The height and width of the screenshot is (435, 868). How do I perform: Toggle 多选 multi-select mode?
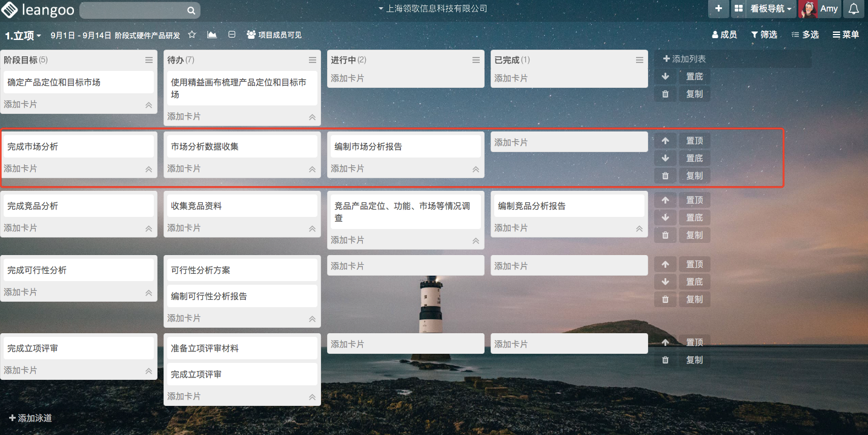(805, 35)
